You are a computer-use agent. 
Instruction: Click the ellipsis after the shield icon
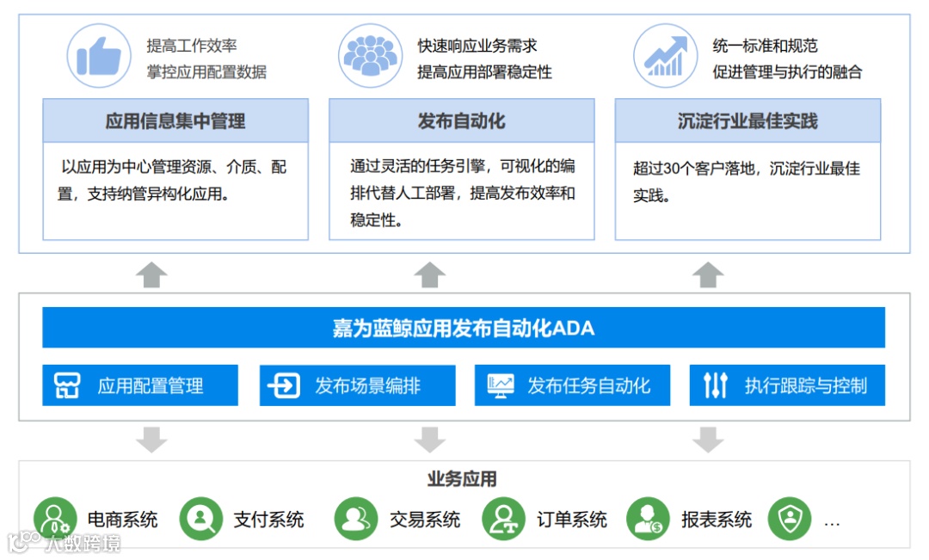pyautogui.click(x=832, y=523)
